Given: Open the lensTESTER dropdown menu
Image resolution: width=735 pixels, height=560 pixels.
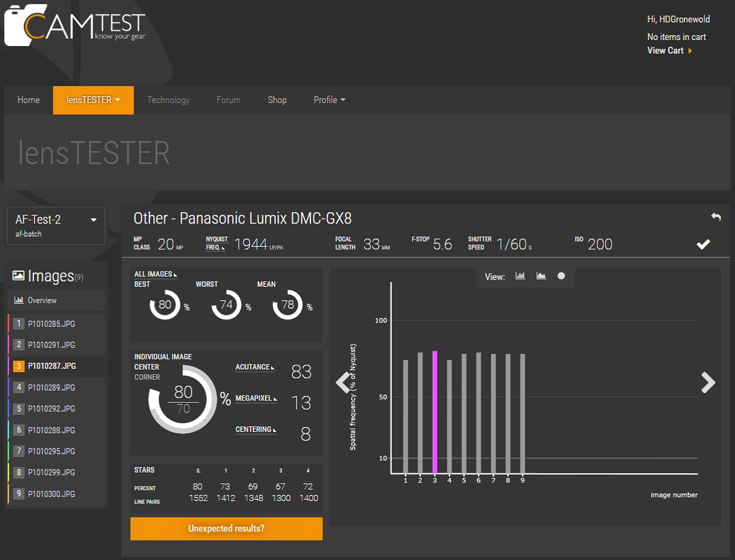Looking at the screenshot, I should (x=93, y=100).
